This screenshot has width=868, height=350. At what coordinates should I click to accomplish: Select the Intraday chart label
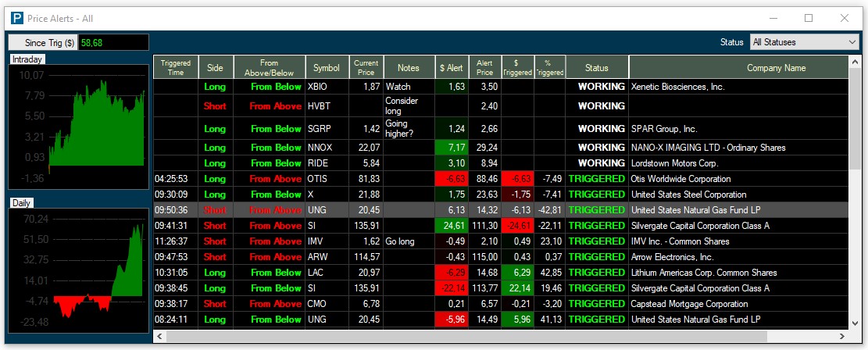click(27, 59)
